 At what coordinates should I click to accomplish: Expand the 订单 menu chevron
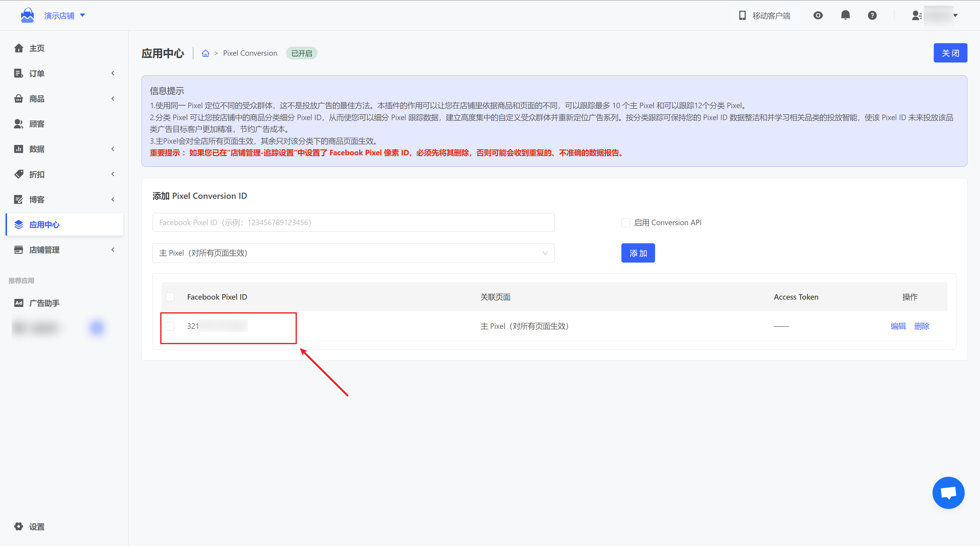(113, 73)
